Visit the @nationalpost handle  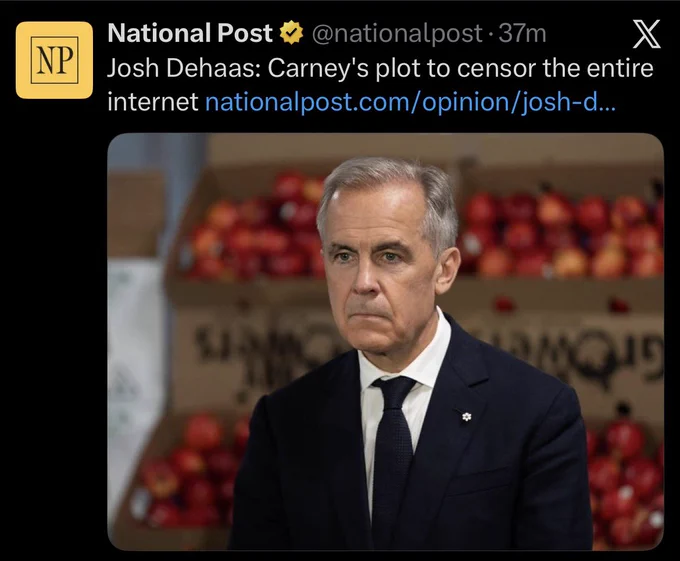[396, 33]
